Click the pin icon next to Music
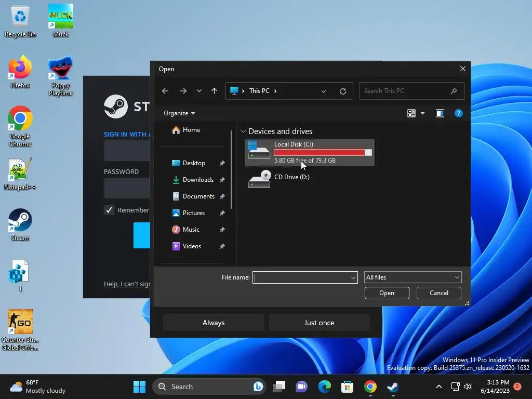 222,230
